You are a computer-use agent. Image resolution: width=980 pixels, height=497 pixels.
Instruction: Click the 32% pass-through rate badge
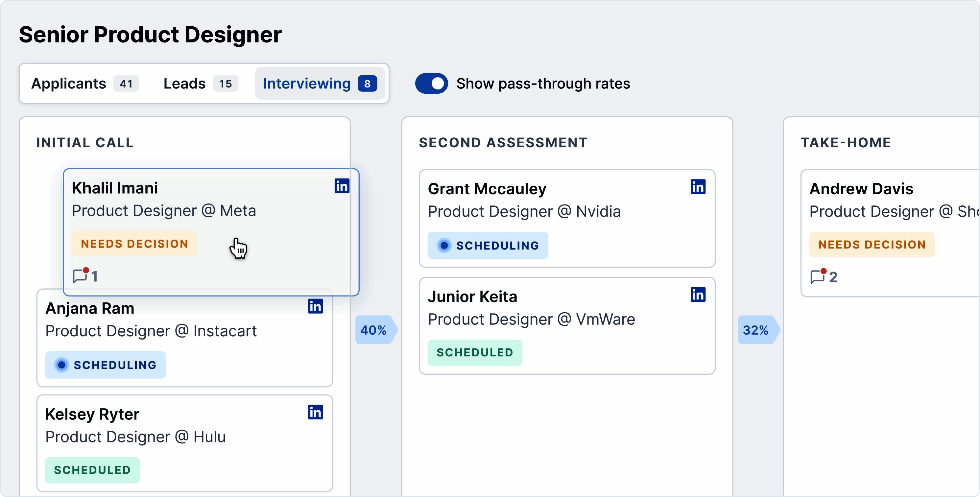[756, 330]
